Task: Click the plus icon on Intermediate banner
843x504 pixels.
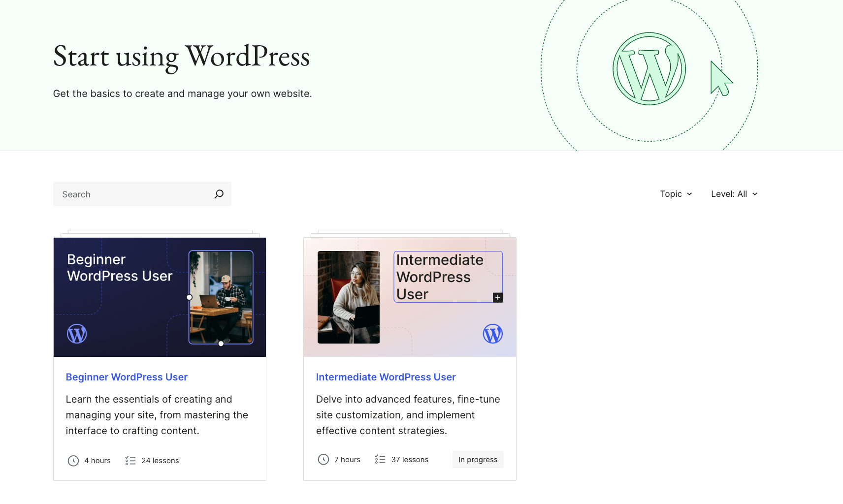Action: click(x=498, y=297)
